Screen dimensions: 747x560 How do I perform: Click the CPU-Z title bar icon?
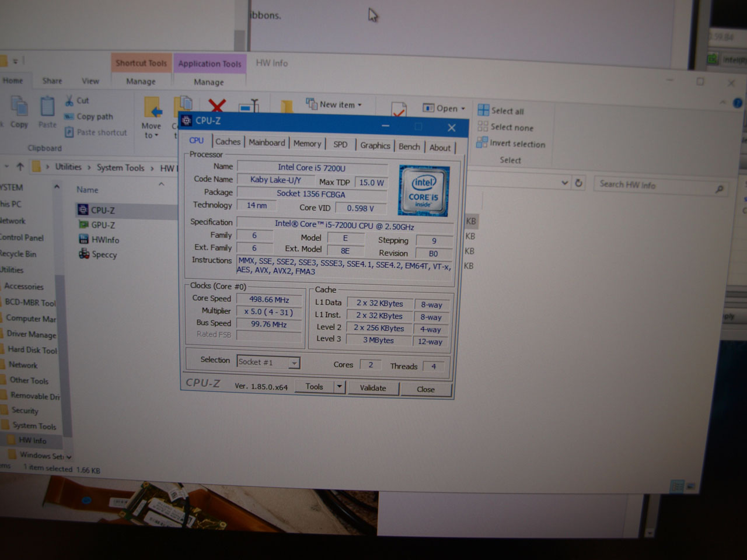187,121
